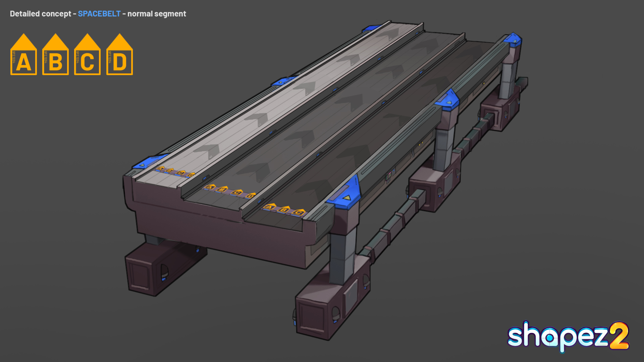Click the small A label on the rightmost belt

[269, 207]
